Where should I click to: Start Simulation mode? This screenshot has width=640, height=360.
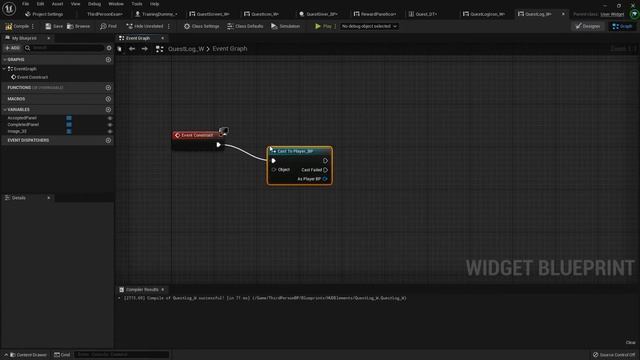[285, 26]
